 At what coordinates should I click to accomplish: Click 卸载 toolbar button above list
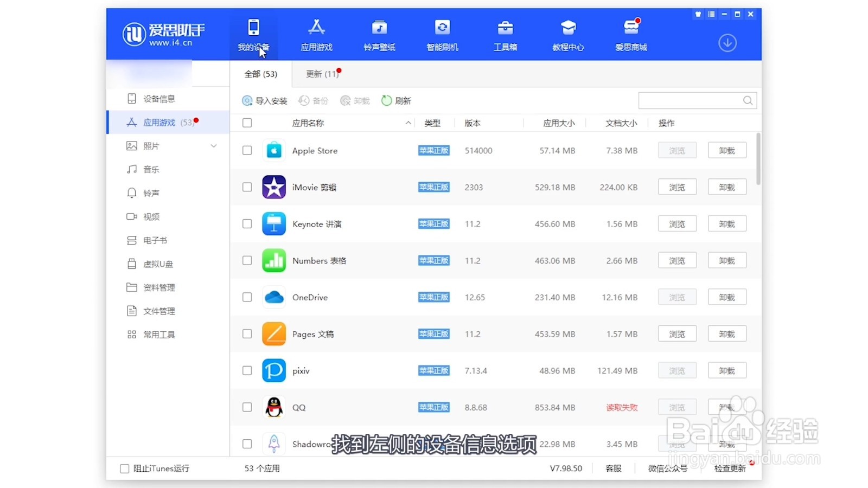(355, 101)
